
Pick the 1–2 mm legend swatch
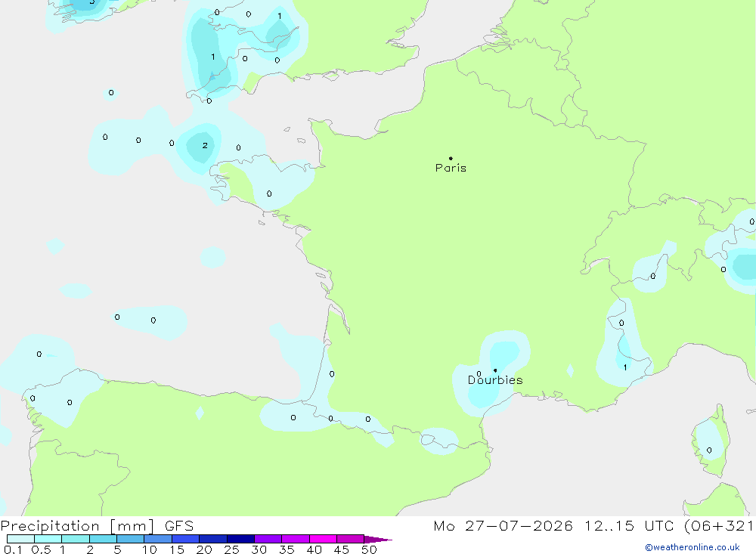point(76,539)
